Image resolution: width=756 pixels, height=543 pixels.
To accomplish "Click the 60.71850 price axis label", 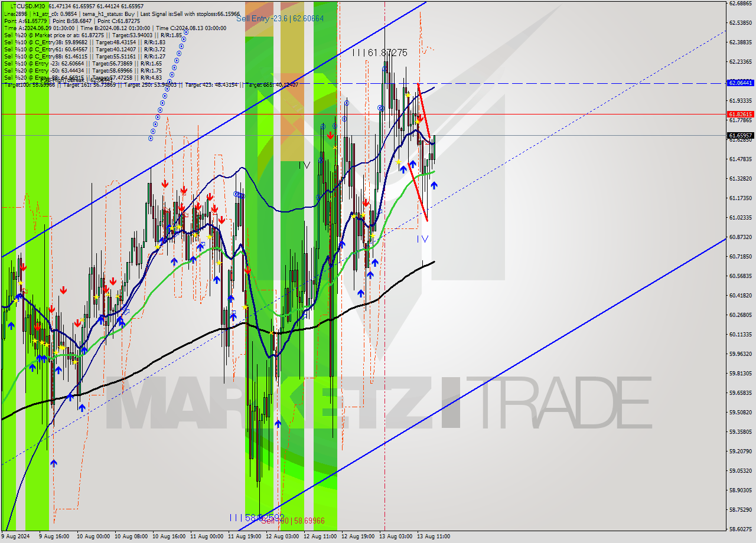I will tap(741, 256).
